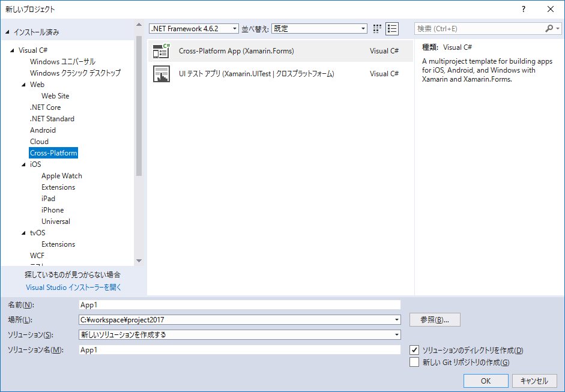Open the .NET Framework 4.6.2 version dropdown
This screenshot has height=392, width=565.
[235, 28]
